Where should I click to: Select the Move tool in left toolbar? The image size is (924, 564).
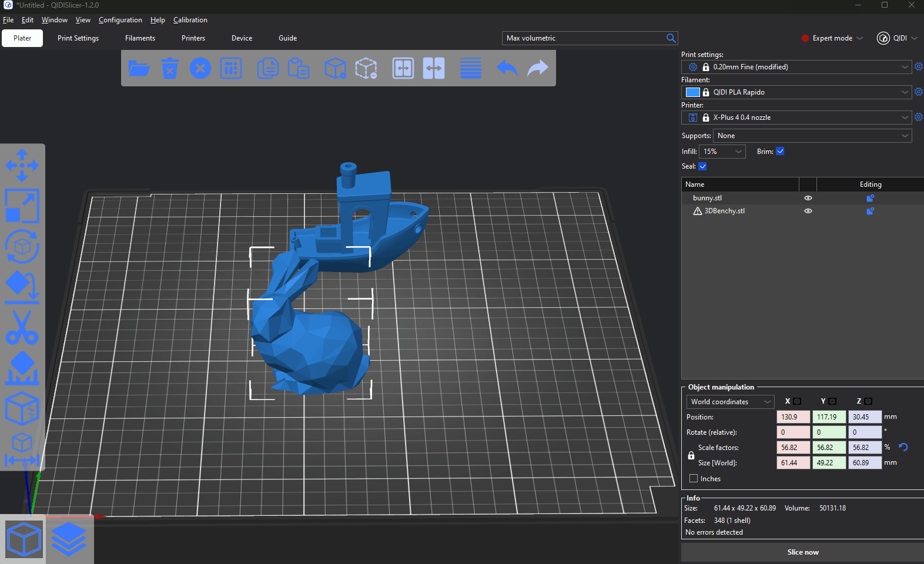[x=22, y=165]
